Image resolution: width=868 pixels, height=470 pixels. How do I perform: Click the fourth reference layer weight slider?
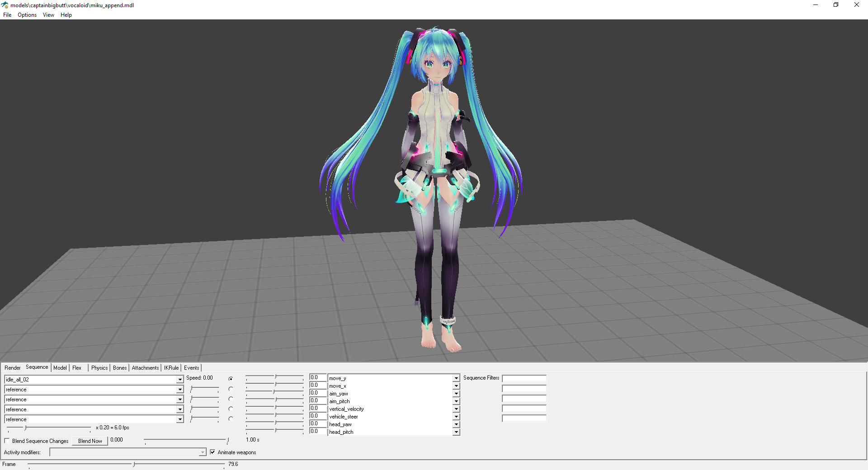[x=205, y=418]
